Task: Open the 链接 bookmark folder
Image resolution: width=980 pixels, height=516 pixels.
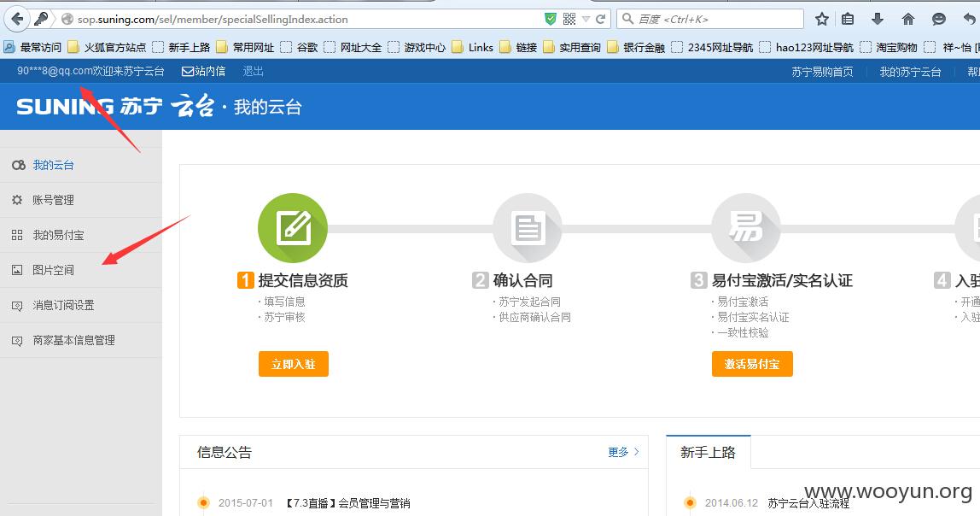Action: [x=519, y=47]
